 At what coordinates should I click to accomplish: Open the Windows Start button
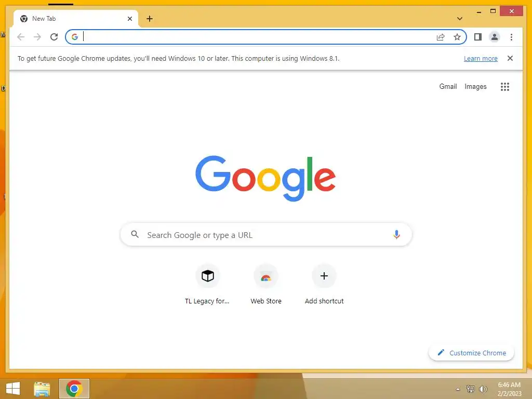click(x=12, y=389)
